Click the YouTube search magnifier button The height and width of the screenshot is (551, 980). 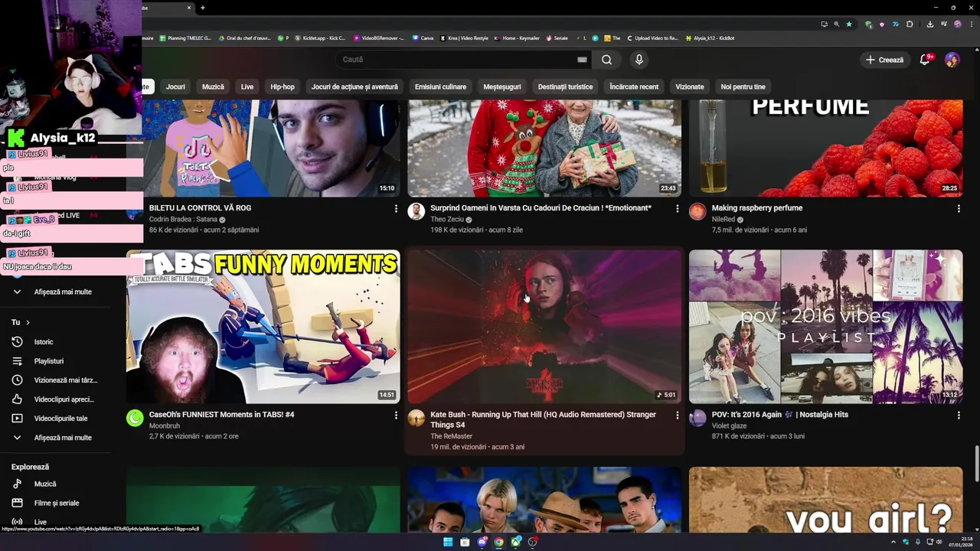606,60
